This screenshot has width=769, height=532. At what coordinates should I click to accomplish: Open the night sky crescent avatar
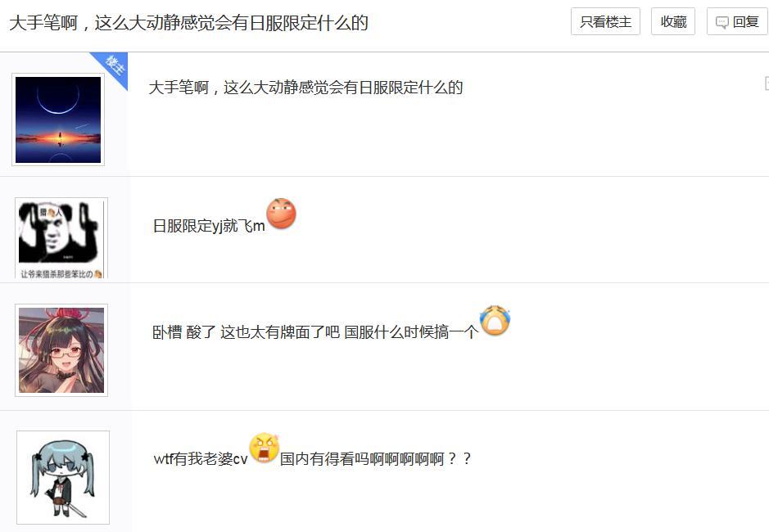pyautogui.click(x=58, y=119)
